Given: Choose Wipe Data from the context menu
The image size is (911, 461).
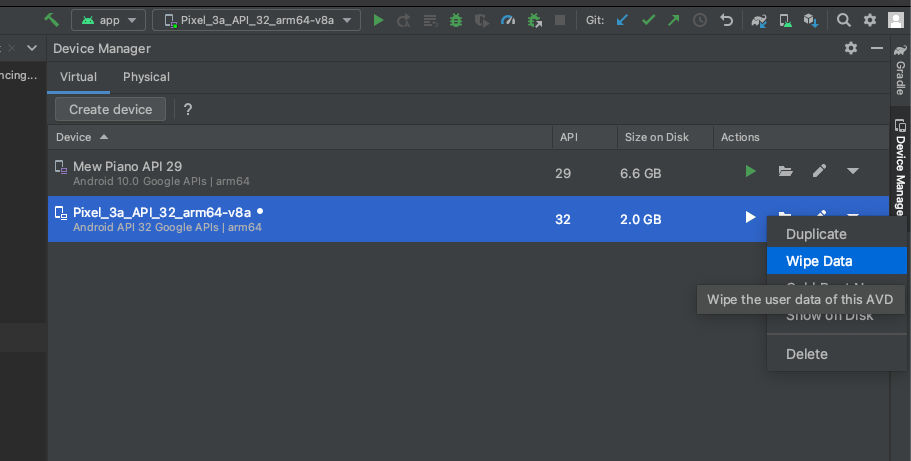Looking at the screenshot, I should click(x=837, y=261).
